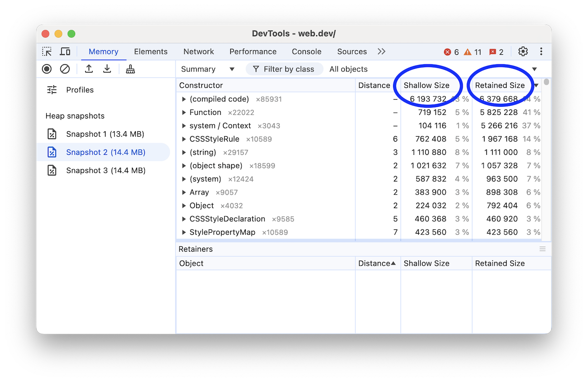Screen dimensions: 588x382
Task: Open the customize DevTools three-dot menu
Action: pos(541,51)
